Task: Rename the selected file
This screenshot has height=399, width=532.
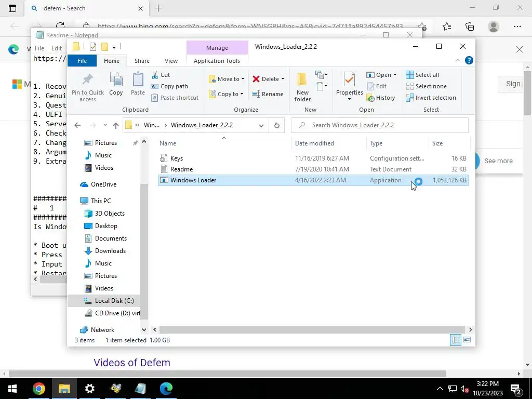Action: pyautogui.click(x=268, y=94)
